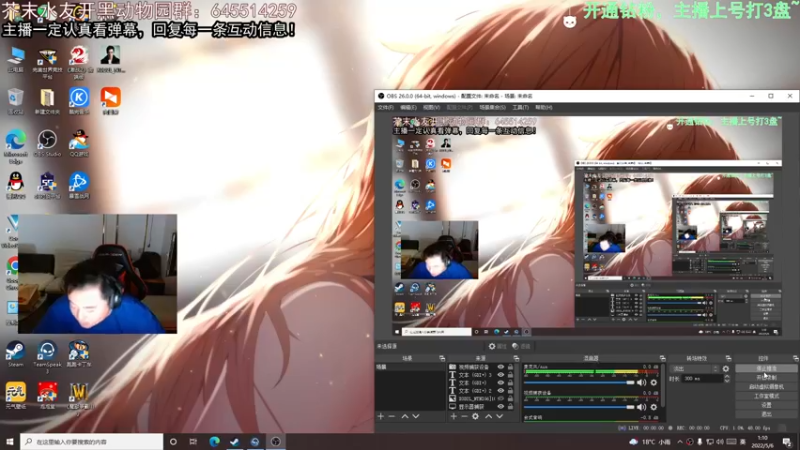The image size is (800, 450).
Task: Move source up in sources toolbar
Action: pyautogui.click(x=488, y=416)
